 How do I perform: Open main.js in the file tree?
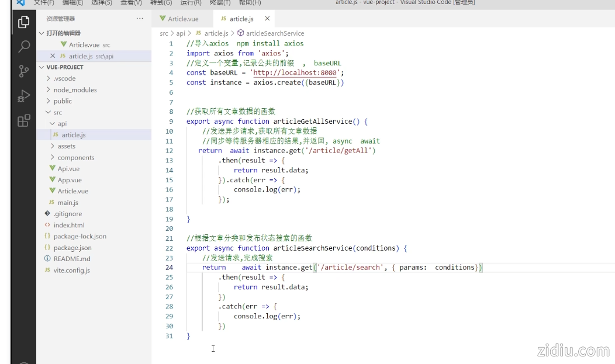click(x=68, y=203)
